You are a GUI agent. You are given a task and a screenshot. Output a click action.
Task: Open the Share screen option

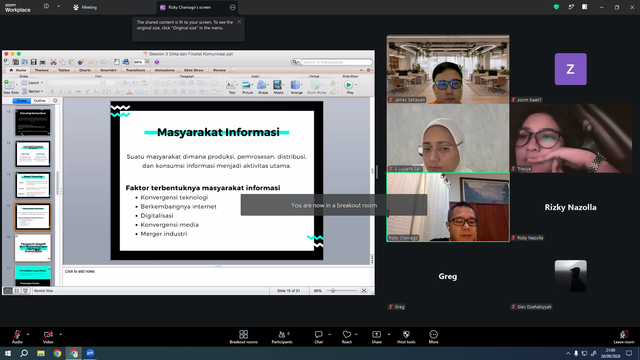click(376, 337)
